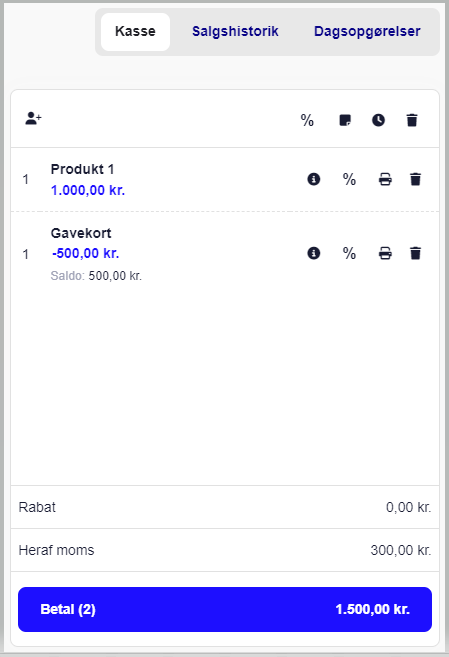Delete Produkt 1 from the cart

[415, 179]
